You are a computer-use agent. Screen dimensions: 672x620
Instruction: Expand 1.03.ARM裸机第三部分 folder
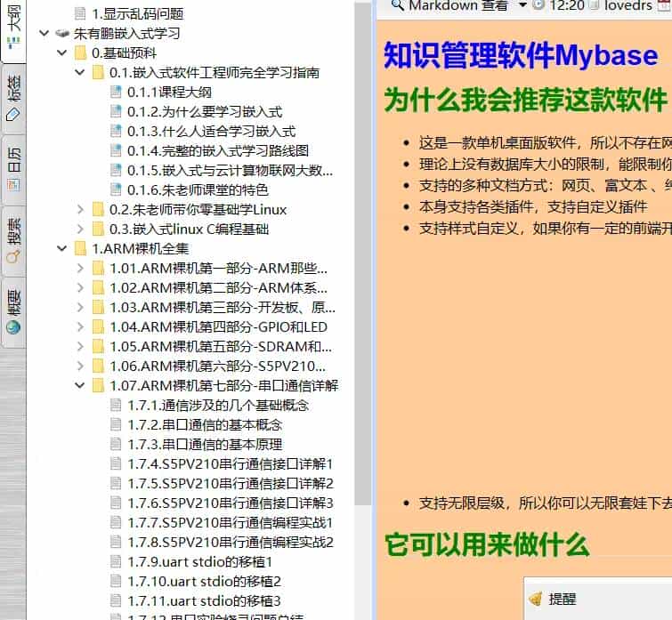point(80,308)
